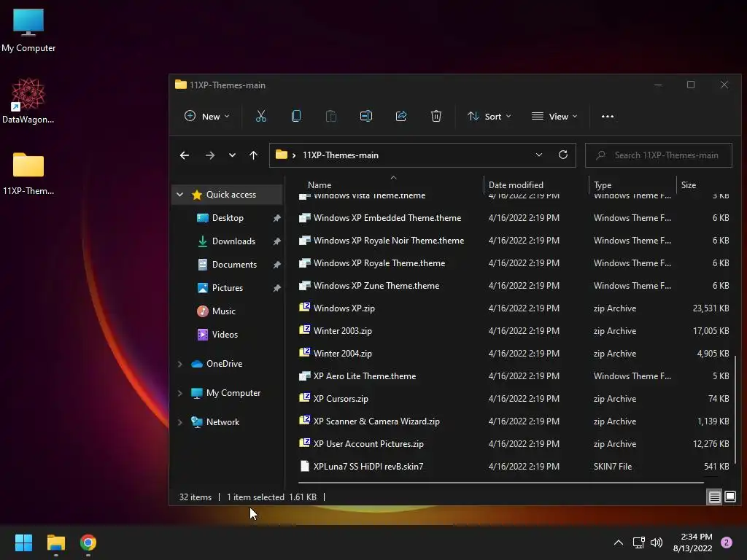Image resolution: width=747 pixels, height=560 pixels.
Task: Select the 11XP-Them... desktop folder
Action: point(28,174)
